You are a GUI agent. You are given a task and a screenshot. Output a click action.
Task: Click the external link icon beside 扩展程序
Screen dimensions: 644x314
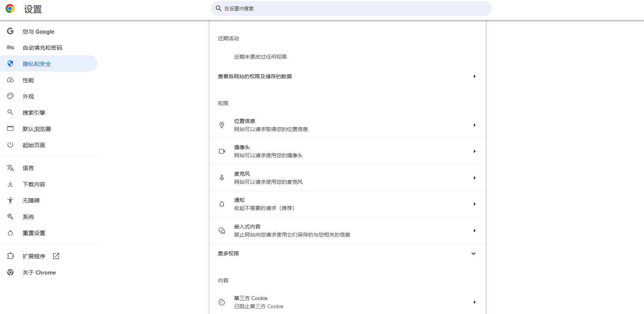coord(56,256)
